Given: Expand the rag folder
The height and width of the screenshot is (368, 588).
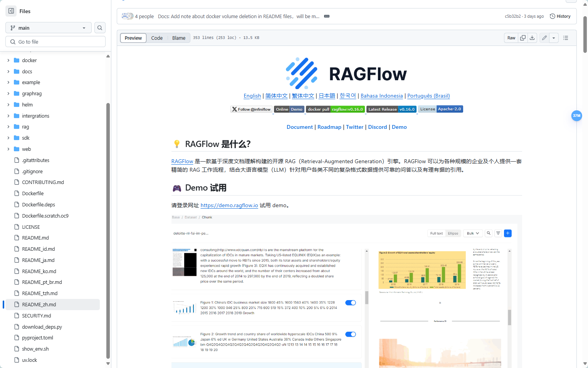Looking at the screenshot, I should pos(8,127).
